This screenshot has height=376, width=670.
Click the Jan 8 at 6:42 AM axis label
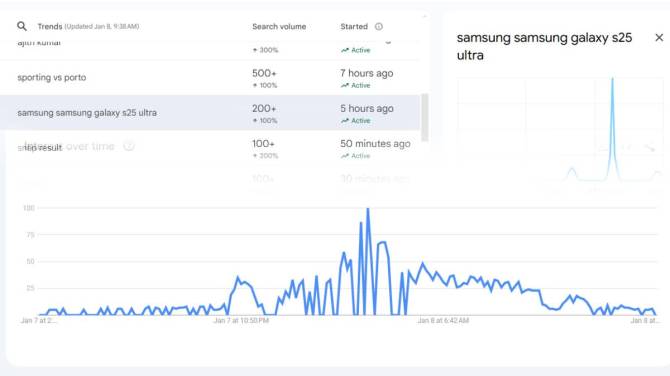(443, 320)
